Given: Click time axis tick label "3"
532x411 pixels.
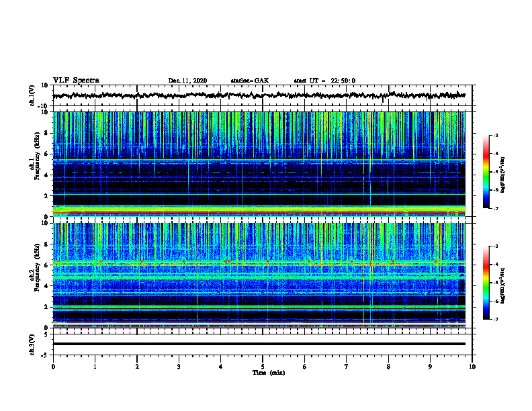Looking at the screenshot, I should coord(179,367).
